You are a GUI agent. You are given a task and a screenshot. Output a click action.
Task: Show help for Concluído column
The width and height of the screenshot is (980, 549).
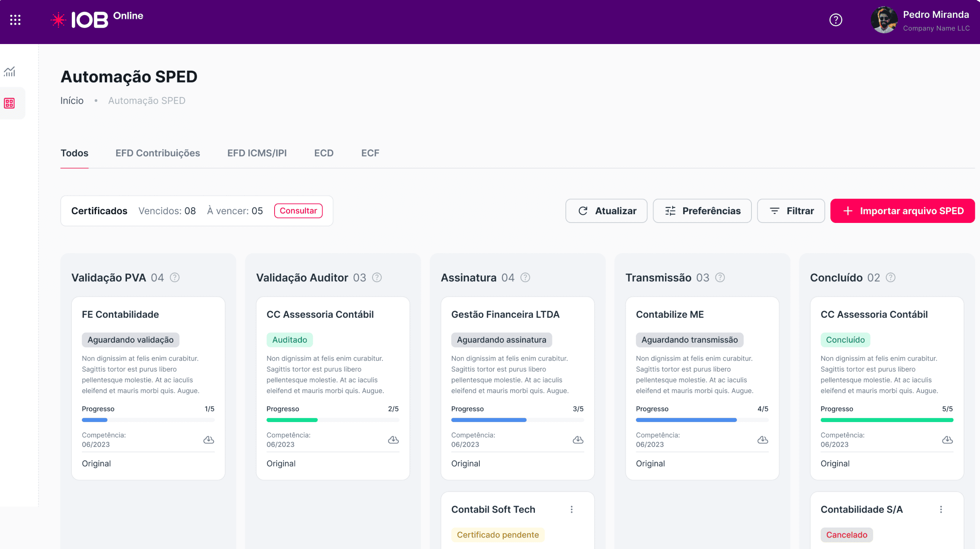[891, 278]
